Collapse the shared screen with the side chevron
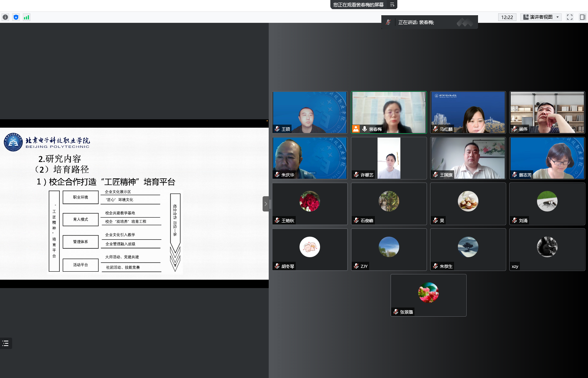This screenshot has height=378, width=588. [x=266, y=204]
